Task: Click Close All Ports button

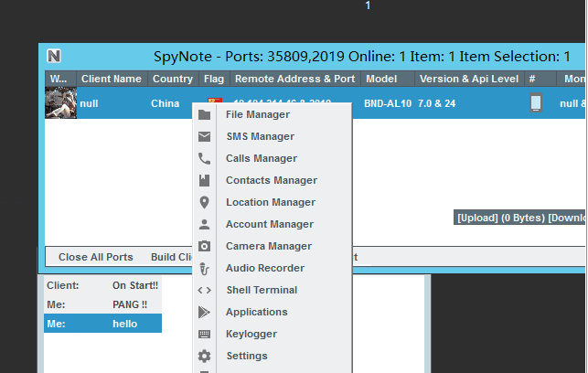Action: 96,257
